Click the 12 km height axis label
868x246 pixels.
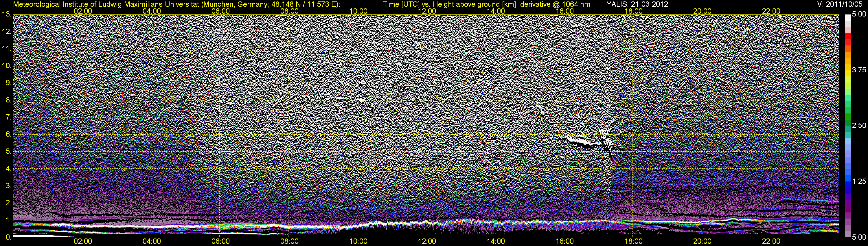[x=6, y=32]
